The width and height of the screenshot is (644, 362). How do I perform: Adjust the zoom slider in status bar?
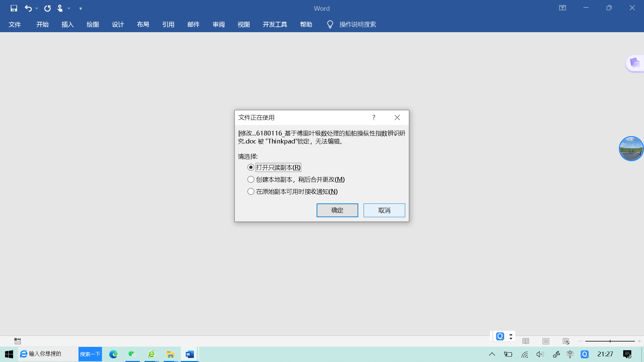(x=610, y=341)
